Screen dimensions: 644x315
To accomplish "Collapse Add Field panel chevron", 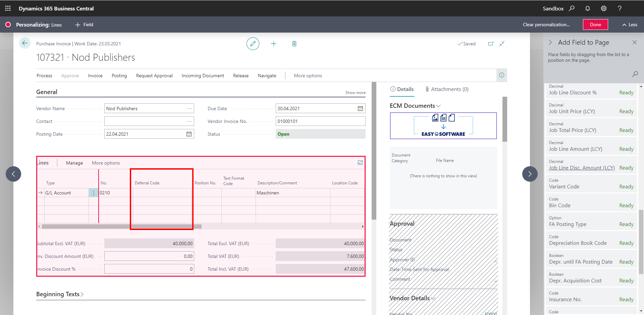I will (x=550, y=42).
